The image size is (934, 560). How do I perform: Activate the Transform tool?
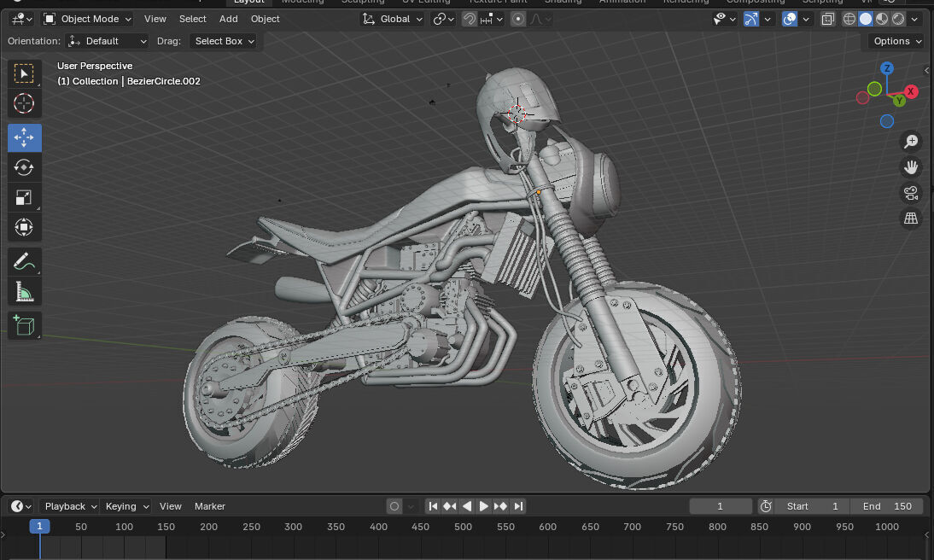[24, 227]
